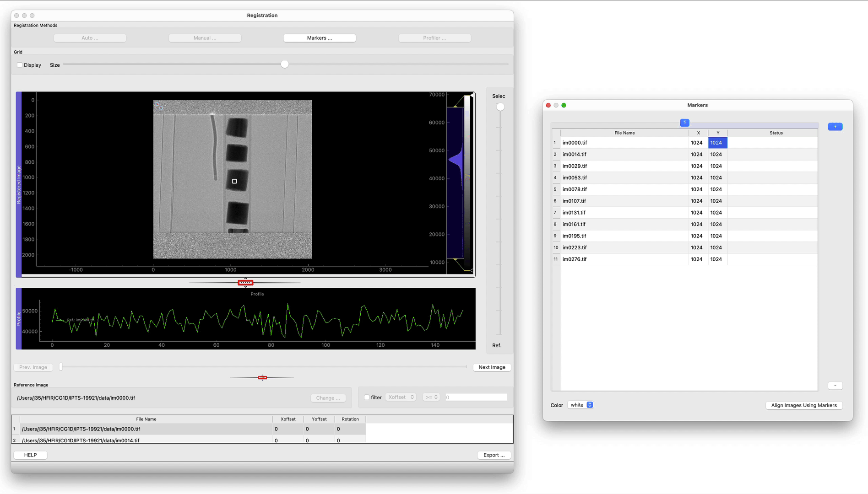
Task: Remove marker using the minus button
Action: tap(835, 386)
